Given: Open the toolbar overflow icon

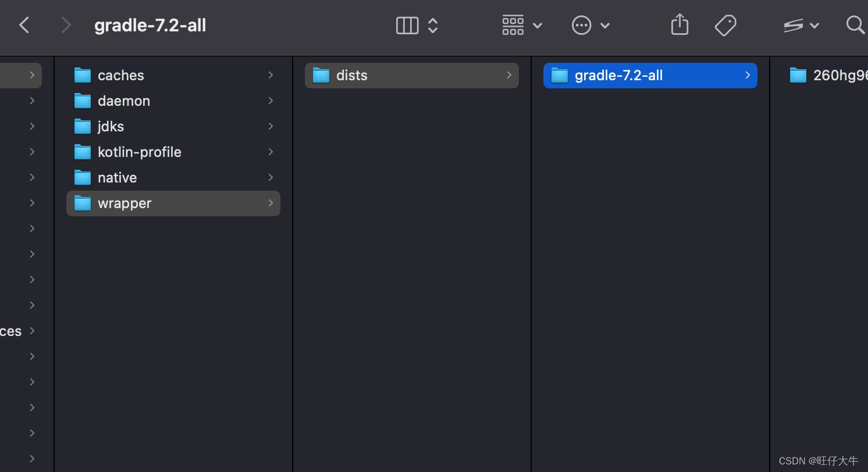Looking at the screenshot, I should [794, 25].
